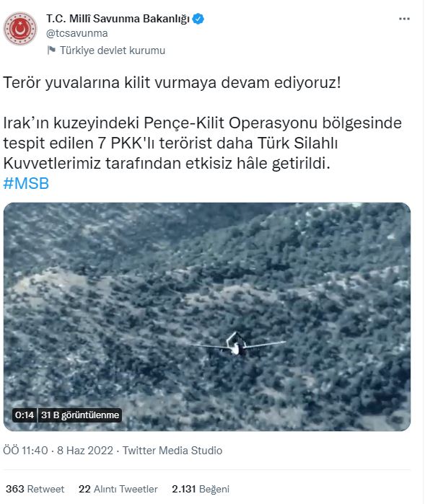Click the drone aircraft in the video
Image resolution: width=425 pixels, height=504 pixels.
(237, 345)
